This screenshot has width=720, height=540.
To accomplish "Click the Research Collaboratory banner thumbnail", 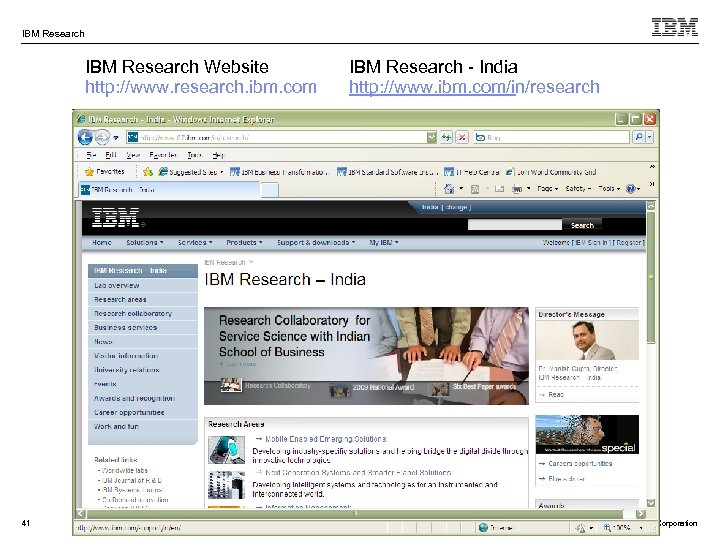I will [231, 385].
